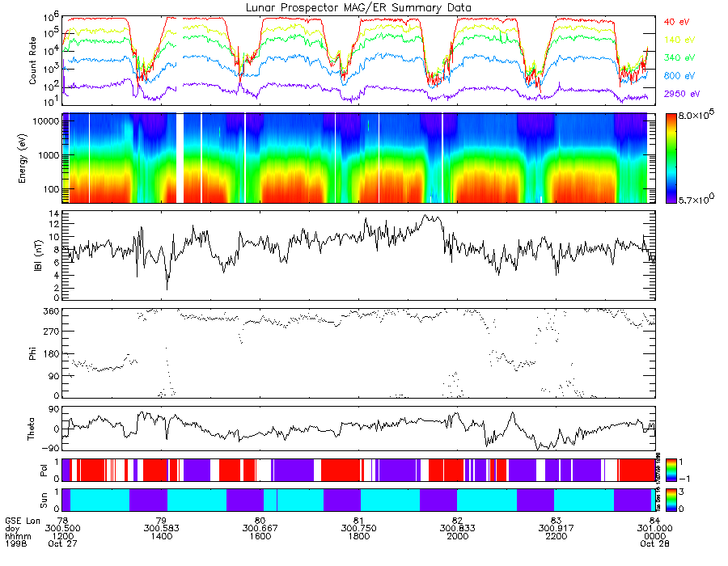Screen dimensions: 728x566
Task: Click the plot title 'Lunar Prospector MAG/ER Summary Data'
Action: tap(358, 8)
